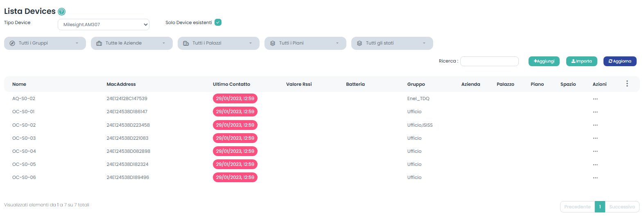644x219 pixels.
Task: Click the Aggiungi button
Action: (x=544, y=61)
